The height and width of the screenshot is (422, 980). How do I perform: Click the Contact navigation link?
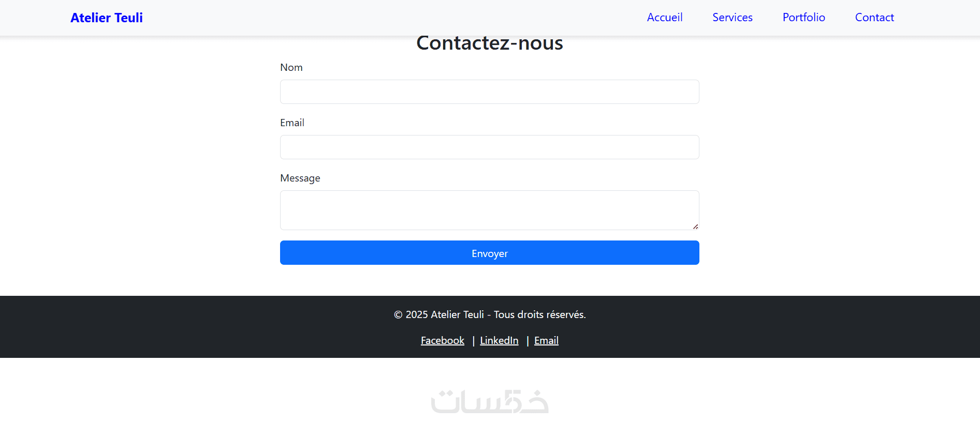(874, 18)
